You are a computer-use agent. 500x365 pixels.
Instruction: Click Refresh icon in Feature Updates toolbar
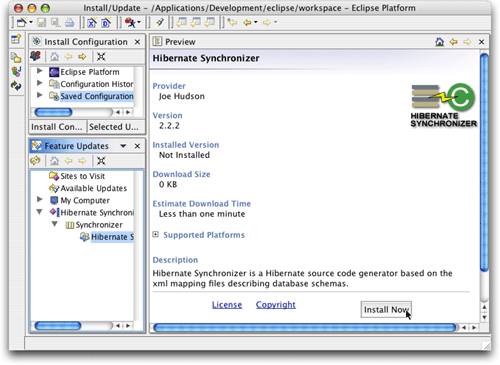coord(35,161)
